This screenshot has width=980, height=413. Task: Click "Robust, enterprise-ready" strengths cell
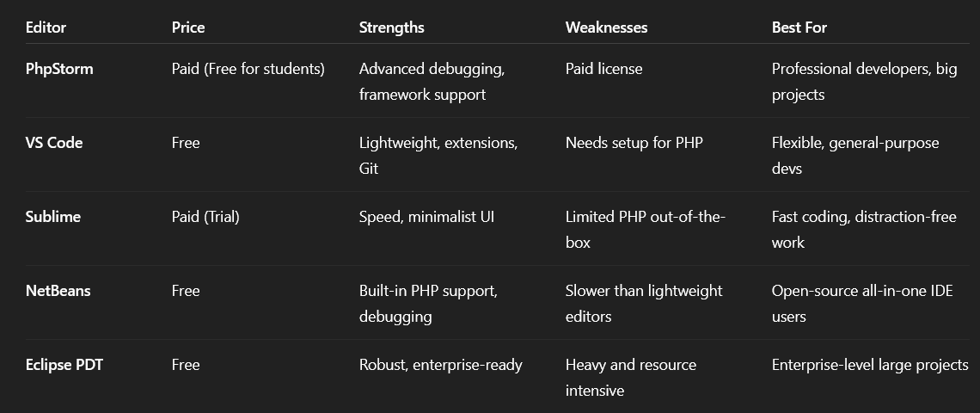click(440, 365)
